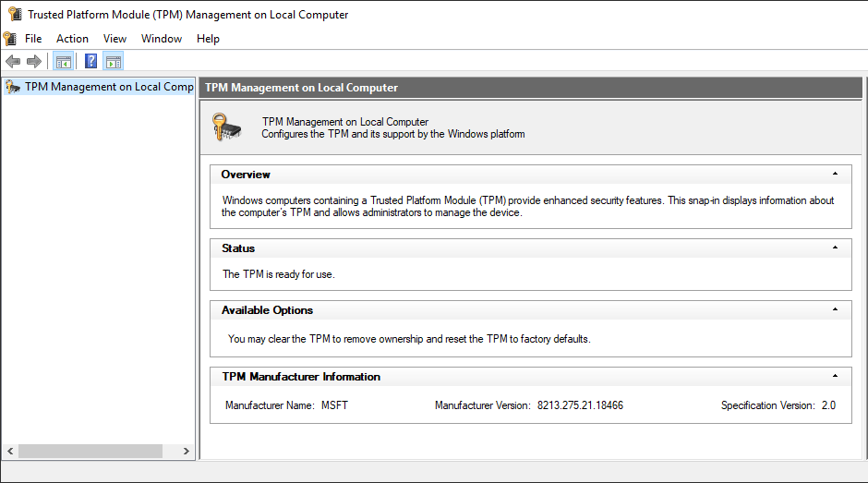Collapse the Available Options section
Image resolution: width=868 pixels, height=483 pixels.
coord(835,309)
